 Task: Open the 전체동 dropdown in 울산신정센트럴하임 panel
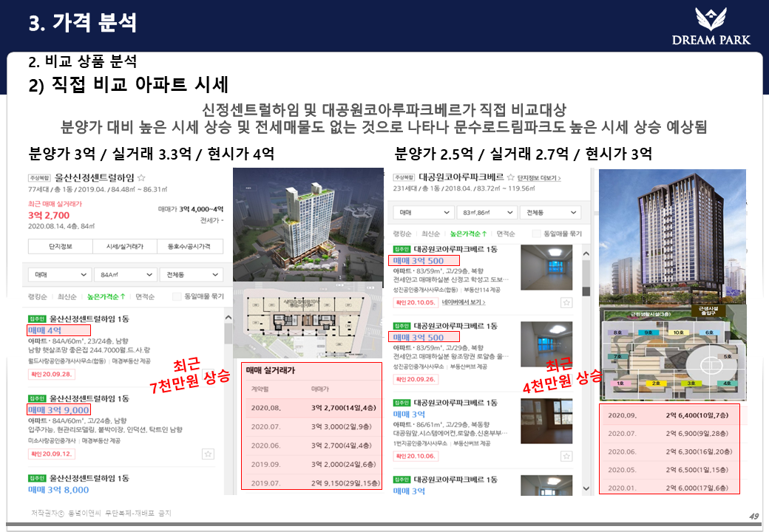click(x=192, y=275)
